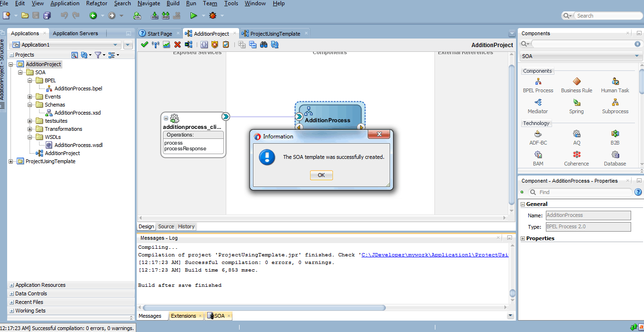
Task: Select the Database technology adapter
Action: pyautogui.click(x=615, y=159)
